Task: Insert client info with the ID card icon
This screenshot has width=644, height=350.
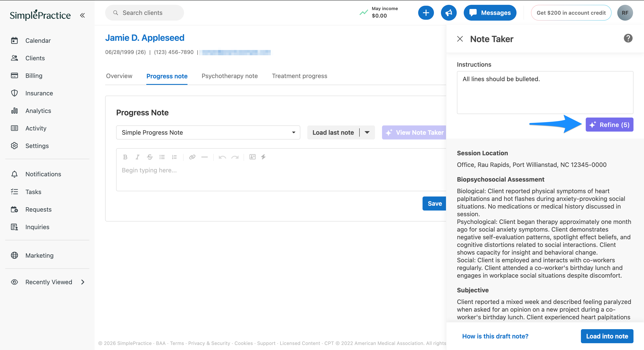Action: (x=252, y=157)
